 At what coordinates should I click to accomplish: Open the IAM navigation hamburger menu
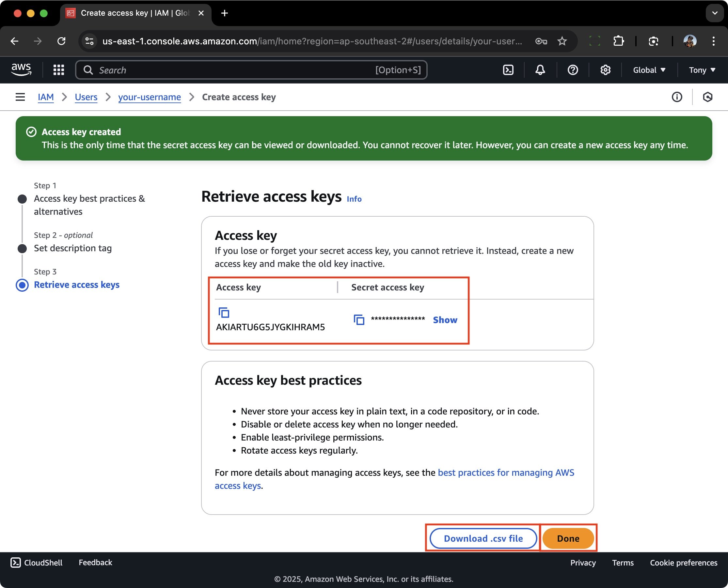20,97
